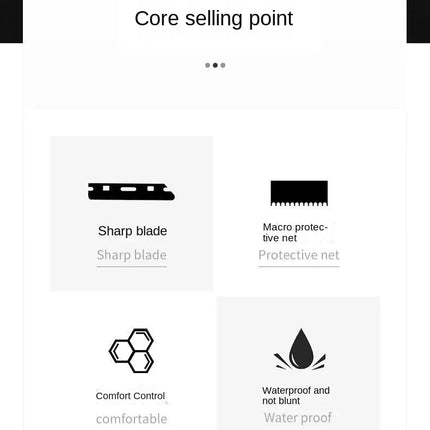430x430 pixels.
Task: Click the 'Comfort Control' title text
Action: [x=130, y=396]
